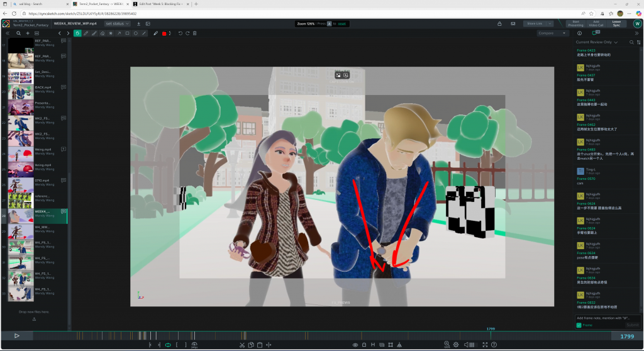Expand the Compare dropdown
Viewport: 644px width, 351px height.
552,33
